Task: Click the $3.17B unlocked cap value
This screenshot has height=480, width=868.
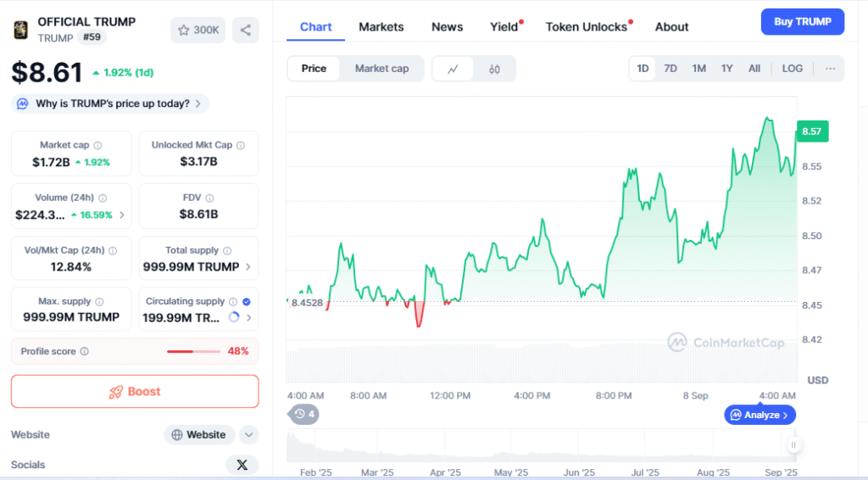Action: 198,162
